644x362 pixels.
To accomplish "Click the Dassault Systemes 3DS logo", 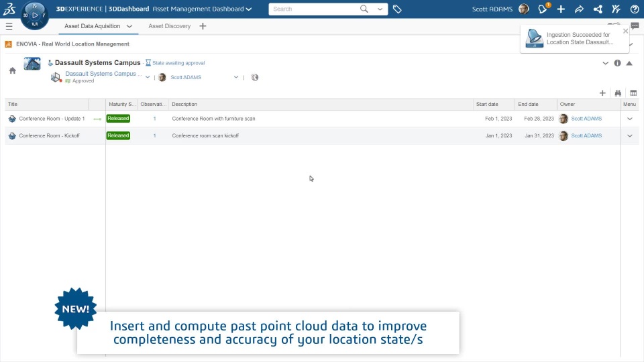I will click(9, 9).
